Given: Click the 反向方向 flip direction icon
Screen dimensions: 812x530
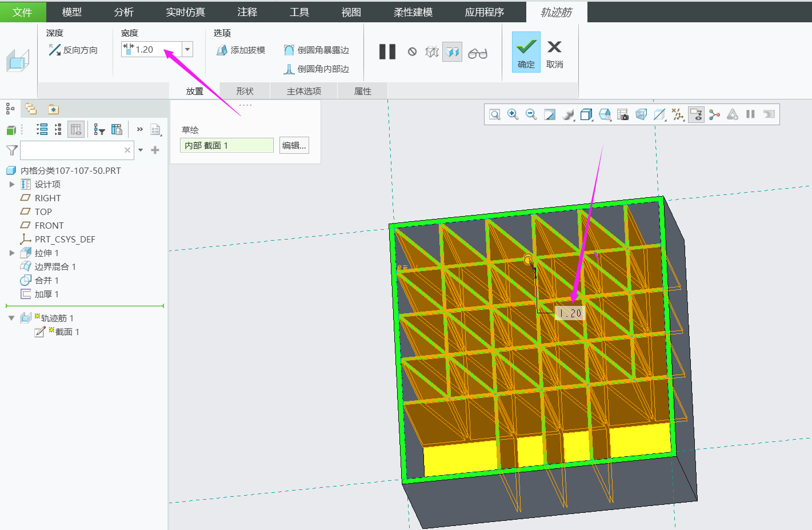Looking at the screenshot, I should [55, 50].
